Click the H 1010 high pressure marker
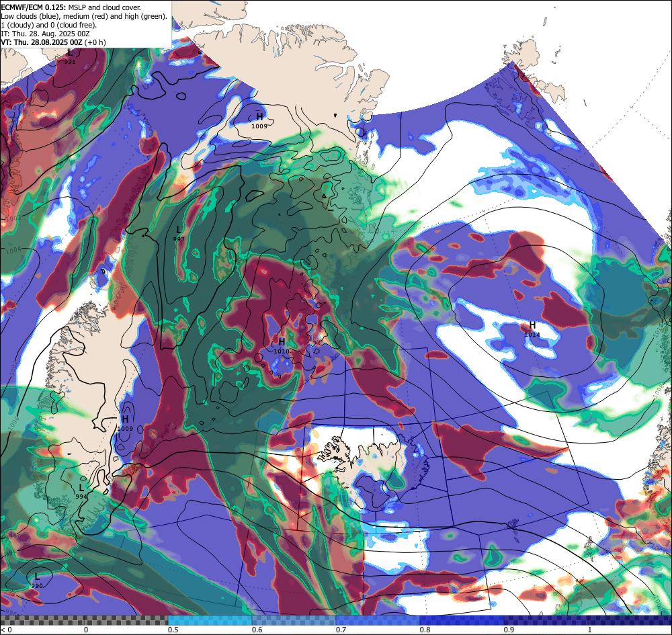 coord(282,346)
